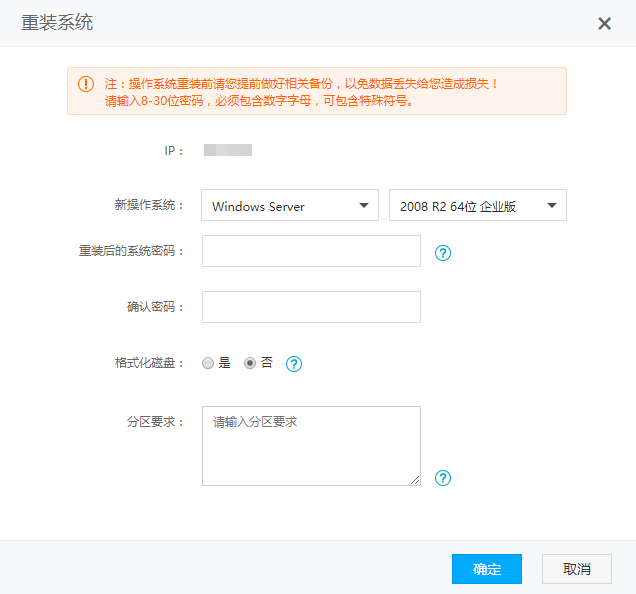Click the 请输入分区要求 textarea
636x594 pixels.
311,446
